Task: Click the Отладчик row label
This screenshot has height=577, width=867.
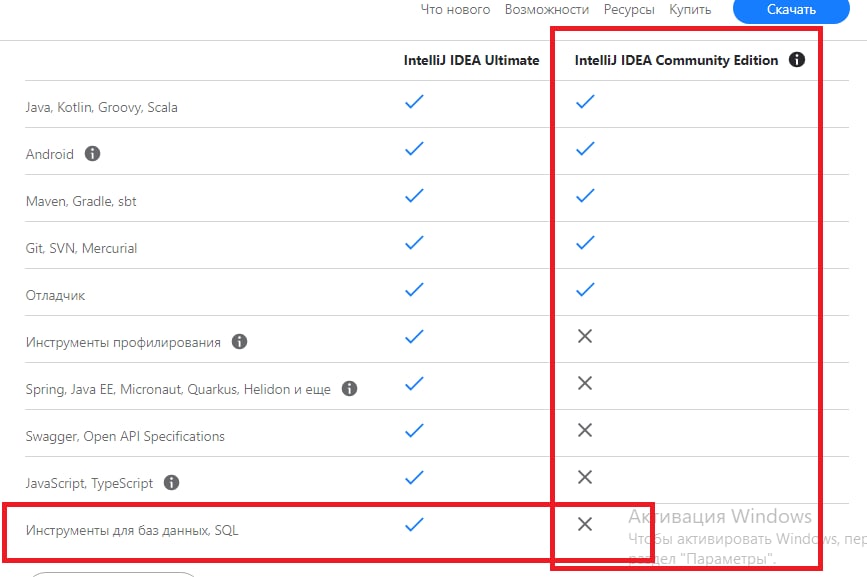Action: [55, 295]
